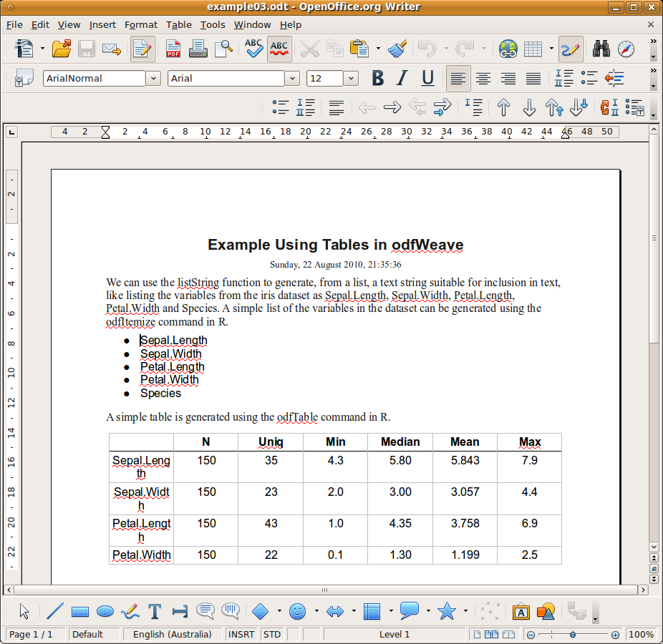Image resolution: width=663 pixels, height=644 pixels.
Task: Toggle Bold formatting
Action: pyautogui.click(x=377, y=78)
